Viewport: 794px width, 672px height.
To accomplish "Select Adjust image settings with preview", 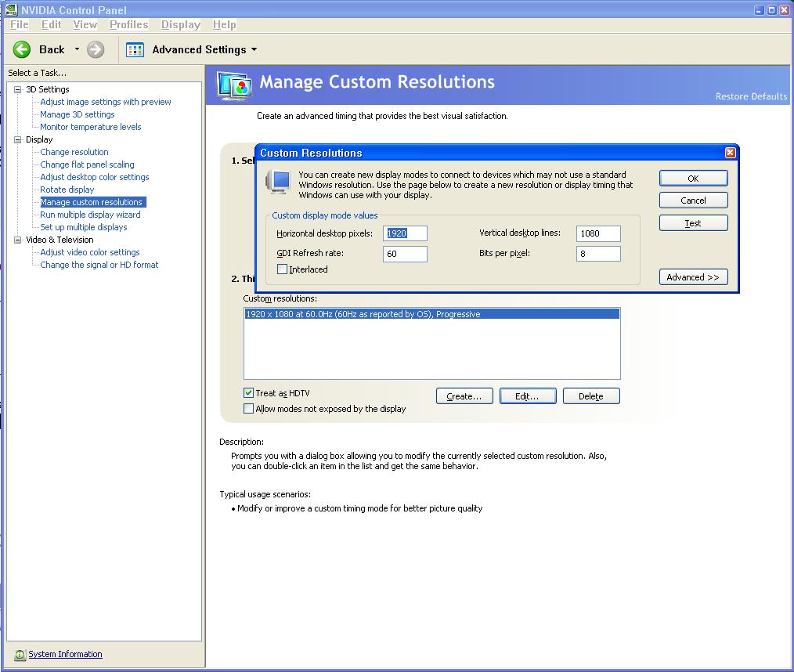I will (106, 102).
